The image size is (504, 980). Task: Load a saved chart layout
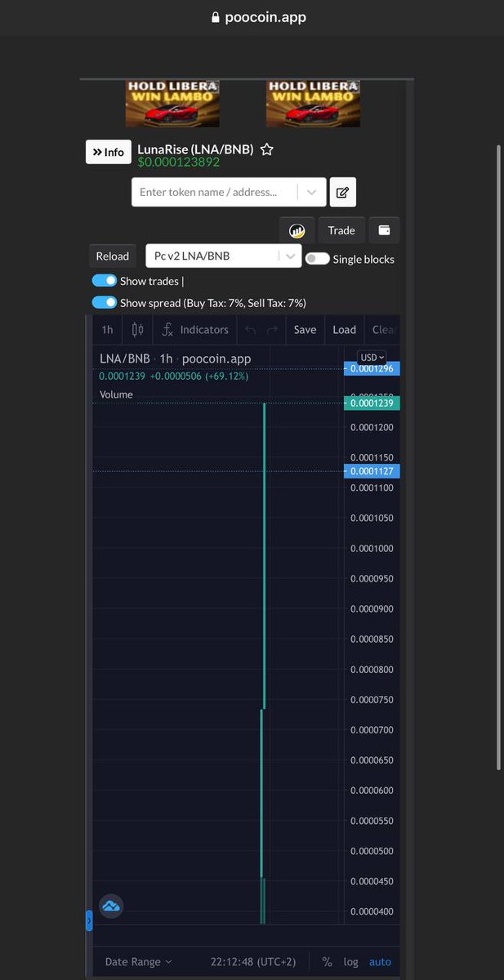tap(344, 330)
